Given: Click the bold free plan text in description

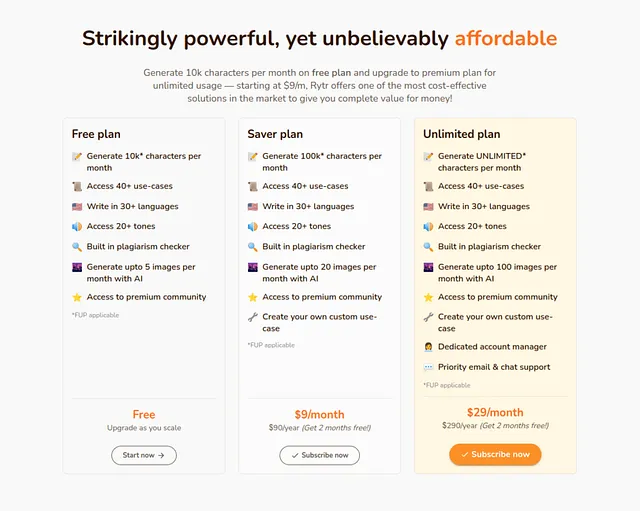Looking at the screenshot, I should coord(331,73).
